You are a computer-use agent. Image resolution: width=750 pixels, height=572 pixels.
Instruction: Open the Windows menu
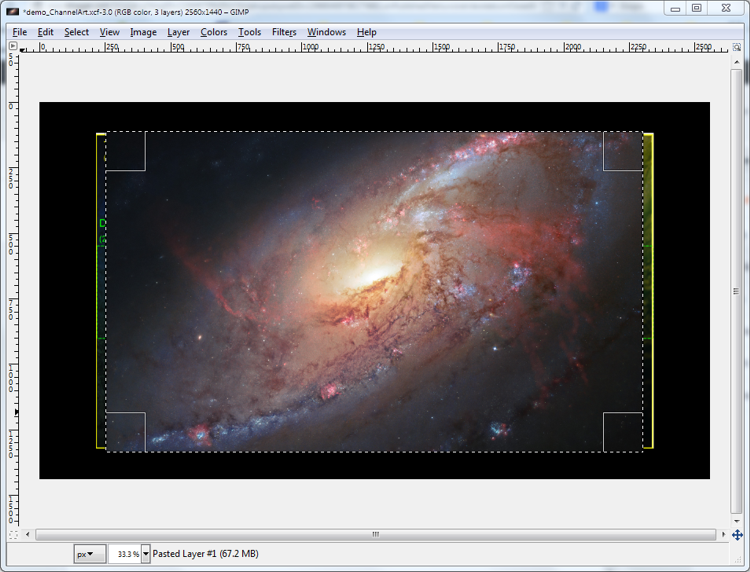tap(326, 32)
